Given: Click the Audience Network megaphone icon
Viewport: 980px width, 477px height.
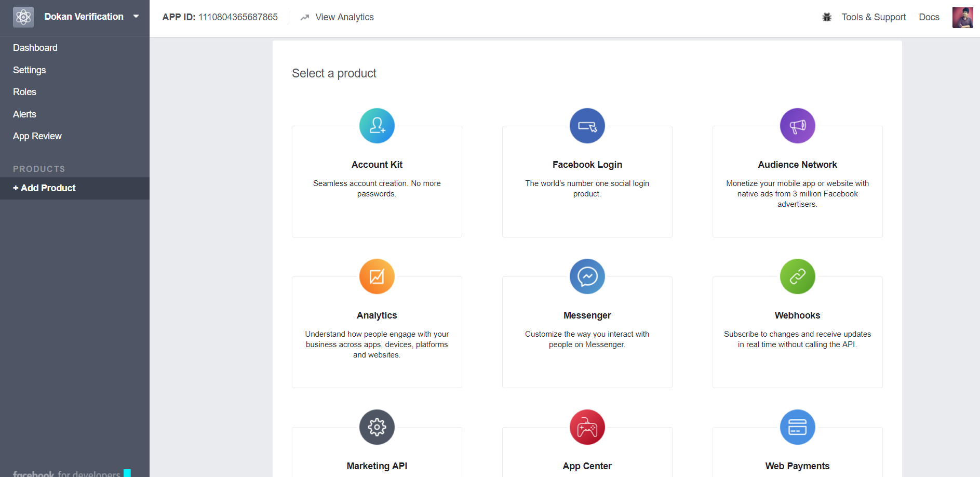Looking at the screenshot, I should pos(798,126).
